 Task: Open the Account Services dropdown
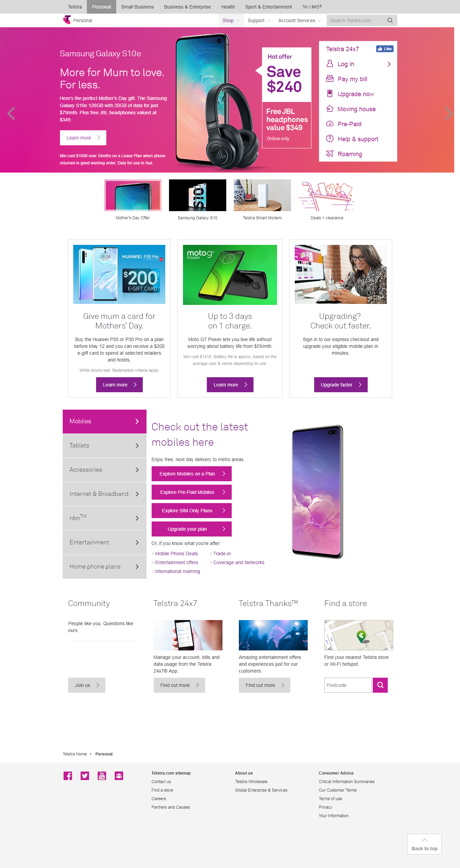(300, 20)
